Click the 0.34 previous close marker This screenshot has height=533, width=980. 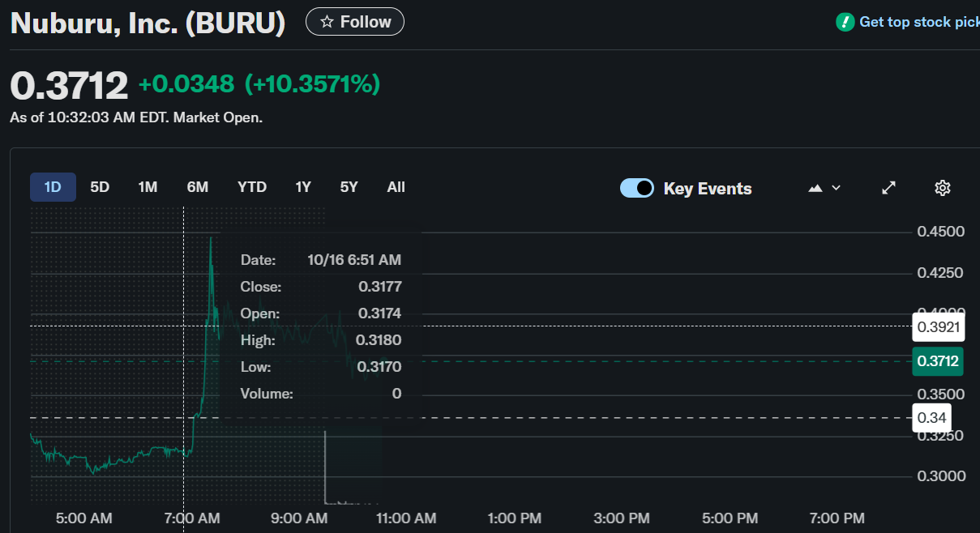(931, 418)
